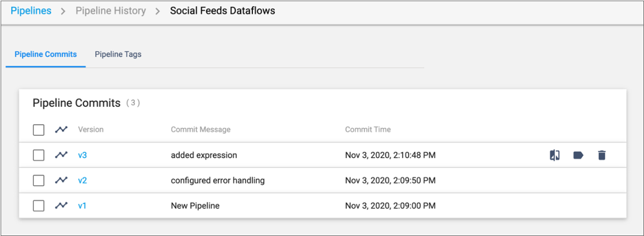Click the Commit Time column header
The height and width of the screenshot is (236, 644).
[x=368, y=130]
